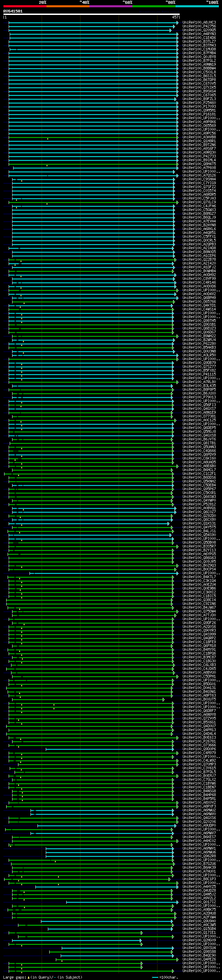
Task: Click the UniRef100_P26781 entry
Action: pos(199,742)
